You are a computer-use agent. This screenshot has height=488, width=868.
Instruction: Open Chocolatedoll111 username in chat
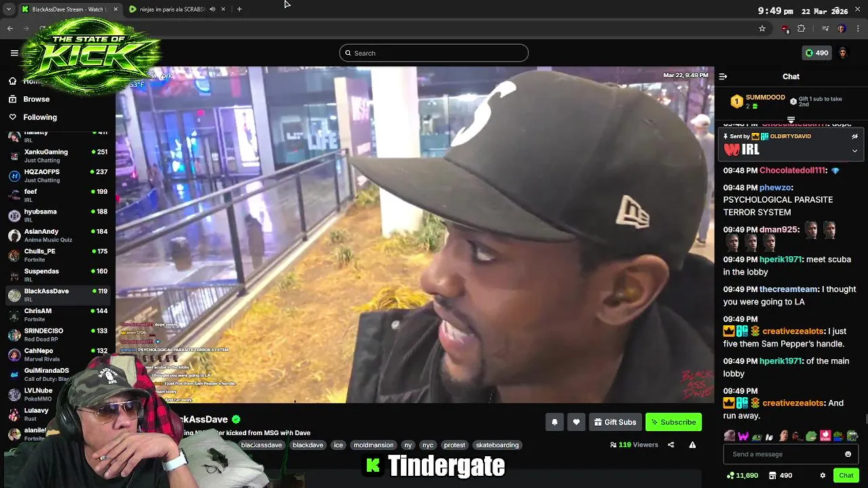[x=793, y=170]
